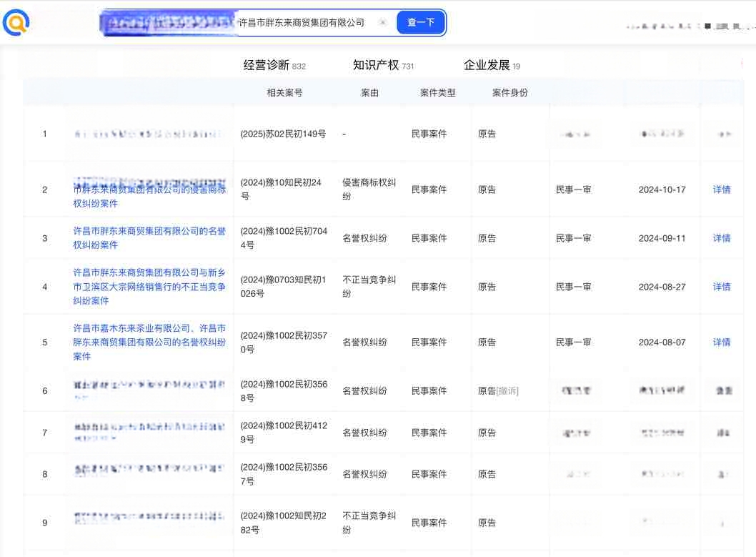Screen dimensions: 756x557
Task: Click 民事案件 type in row 1
Action: pyautogui.click(x=429, y=134)
